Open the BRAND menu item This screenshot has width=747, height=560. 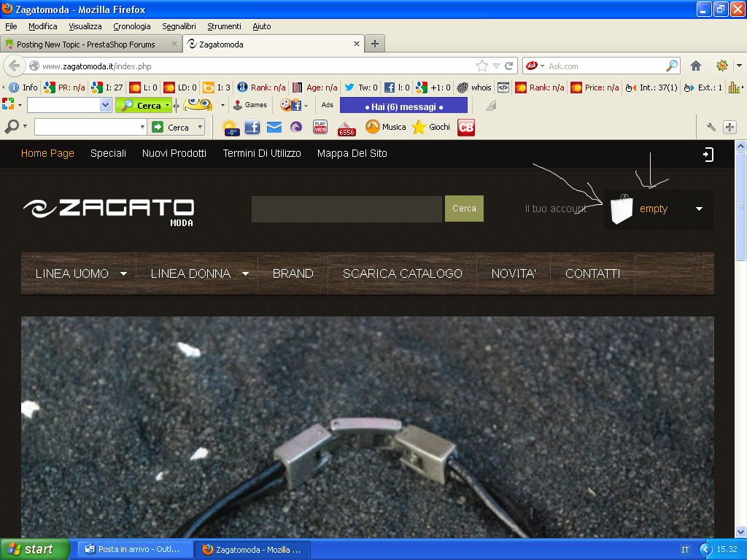pyautogui.click(x=293, y=274)
